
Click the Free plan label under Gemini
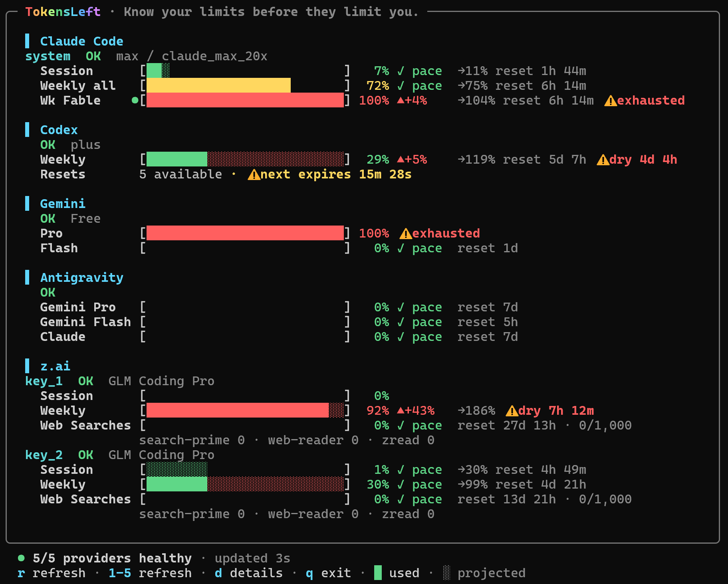[85, 219]
